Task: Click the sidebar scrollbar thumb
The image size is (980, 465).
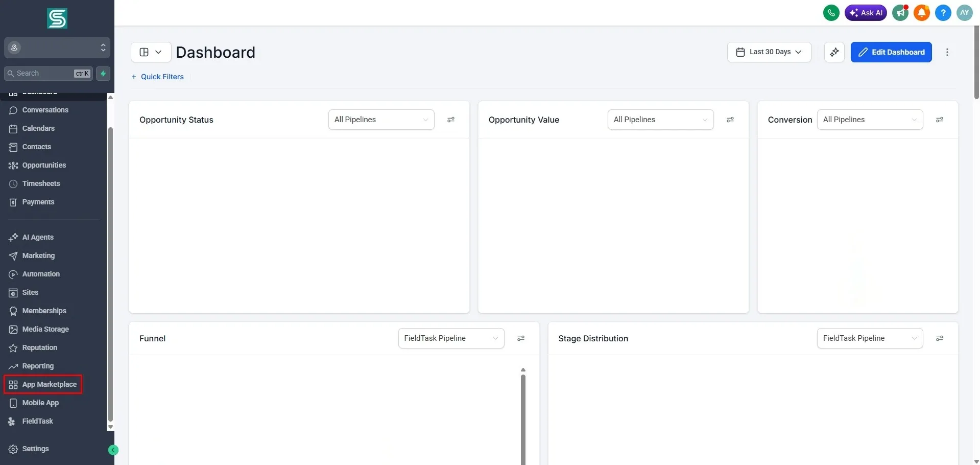Action: point(110,274)
